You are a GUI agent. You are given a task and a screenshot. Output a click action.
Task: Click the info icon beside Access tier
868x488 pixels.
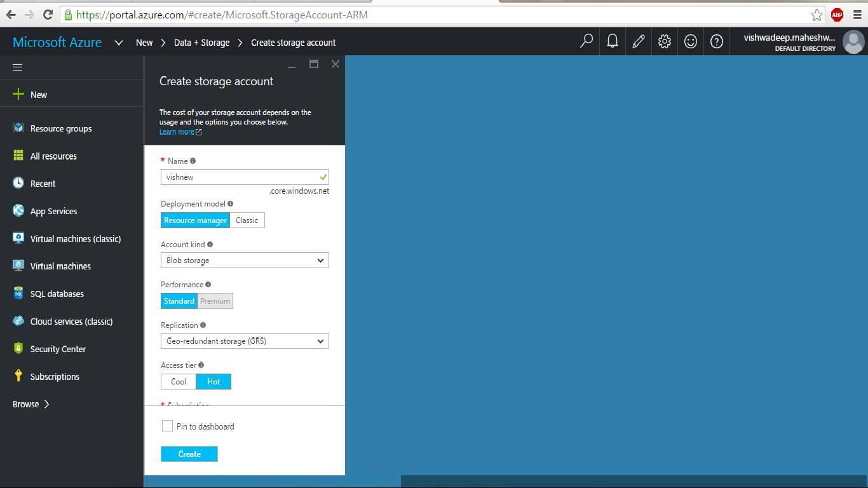tap(201, 365)
